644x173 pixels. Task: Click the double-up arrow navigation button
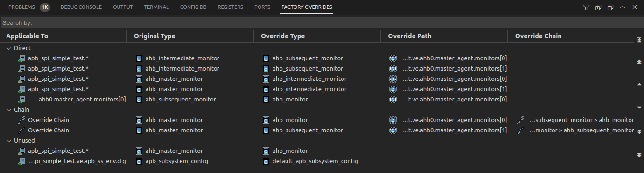(639, 62)
